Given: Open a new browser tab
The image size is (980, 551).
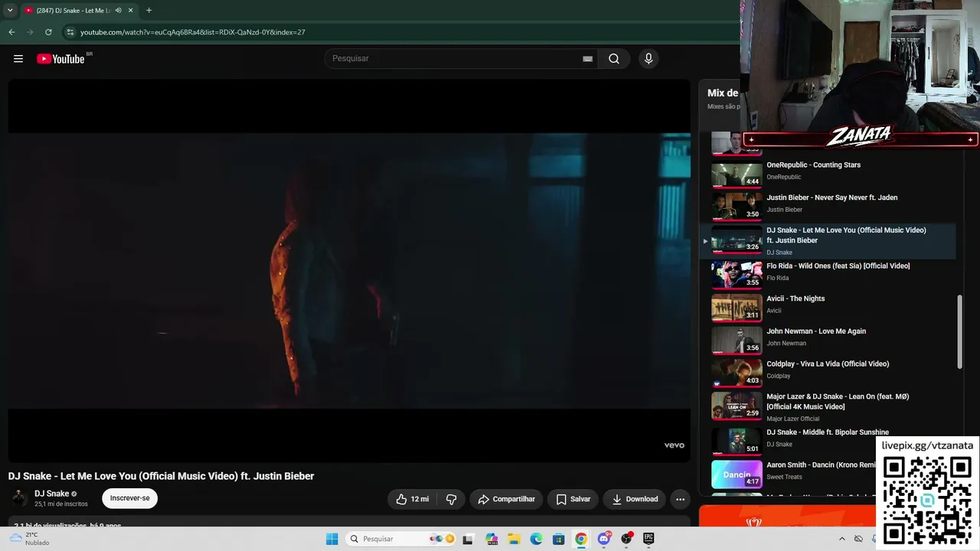Looking at the screenshot, I should (149, 11).
